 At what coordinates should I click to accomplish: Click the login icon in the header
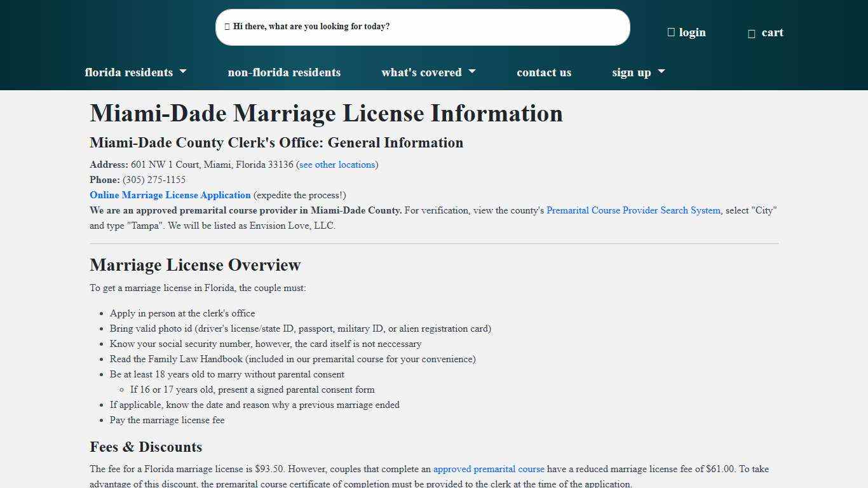tap(670, 32)
